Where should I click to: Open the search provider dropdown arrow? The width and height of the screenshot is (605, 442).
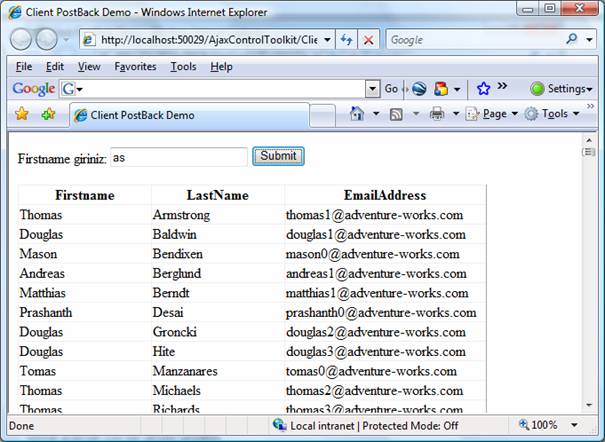tap(589, 40)
